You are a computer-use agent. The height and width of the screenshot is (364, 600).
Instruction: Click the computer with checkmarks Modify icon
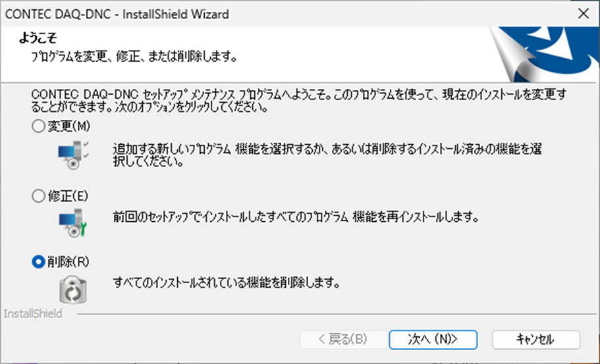click(x=74, y=155)
